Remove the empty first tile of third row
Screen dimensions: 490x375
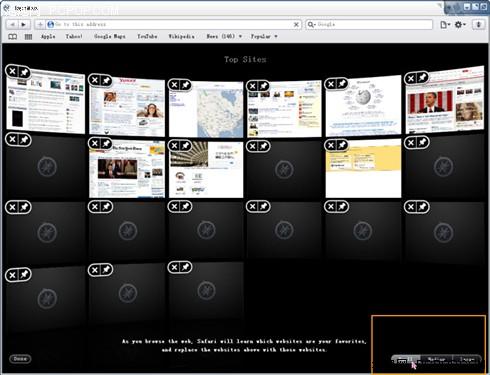12,207
